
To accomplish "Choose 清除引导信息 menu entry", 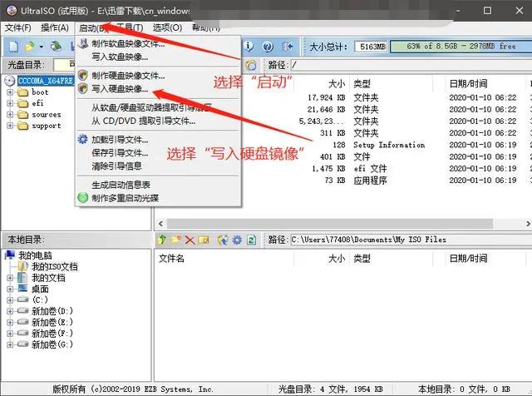I will (158, 166).
